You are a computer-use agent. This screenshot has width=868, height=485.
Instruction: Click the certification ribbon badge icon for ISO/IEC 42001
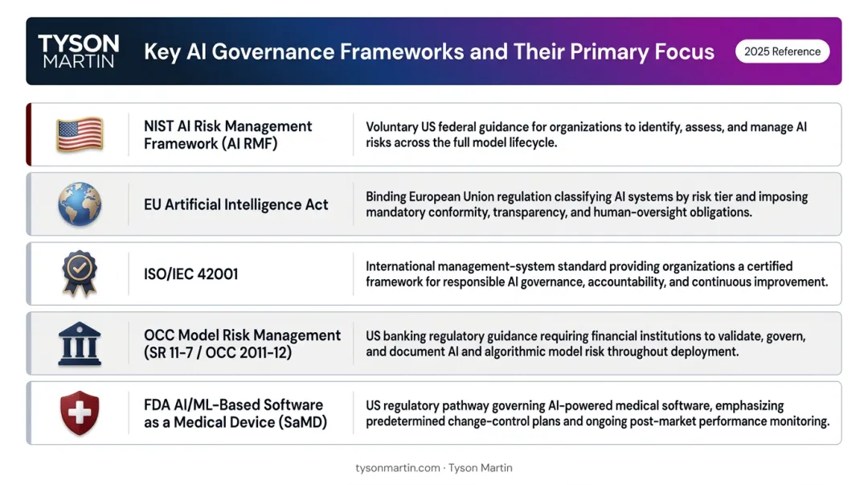(x=80, y=273)
